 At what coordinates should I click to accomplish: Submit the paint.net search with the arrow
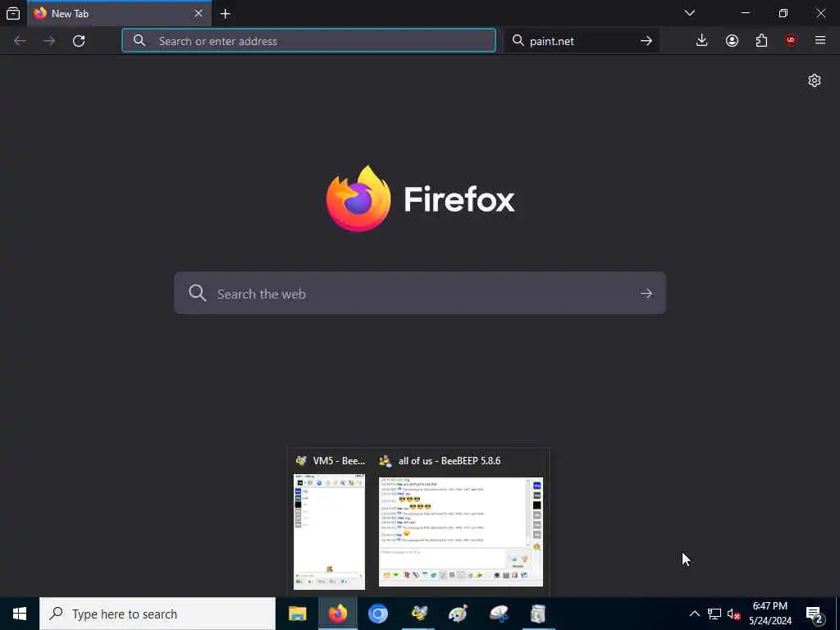point(646,41)
